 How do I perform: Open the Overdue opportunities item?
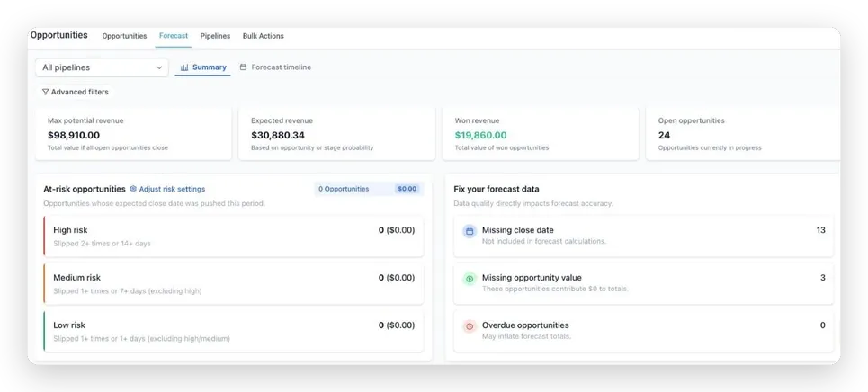[643, 332]
